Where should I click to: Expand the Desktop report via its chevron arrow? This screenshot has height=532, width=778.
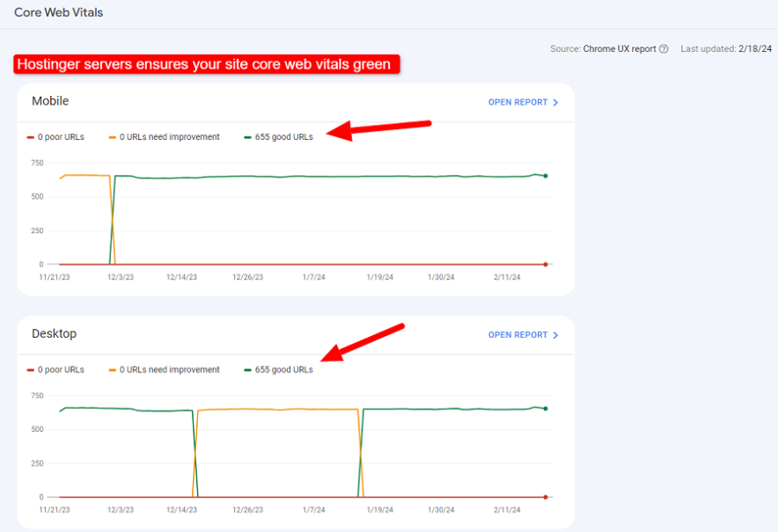pyautogui.click(x=555, y=335)
